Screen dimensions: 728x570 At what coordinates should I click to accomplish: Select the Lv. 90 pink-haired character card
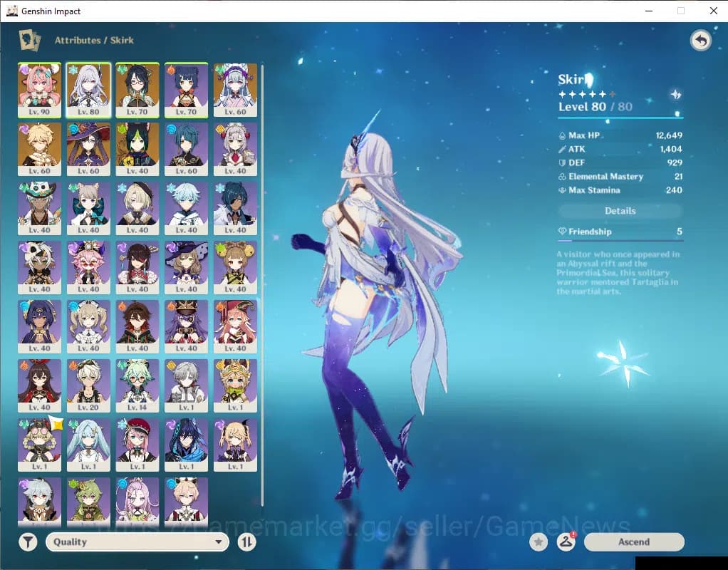(39, 90)
